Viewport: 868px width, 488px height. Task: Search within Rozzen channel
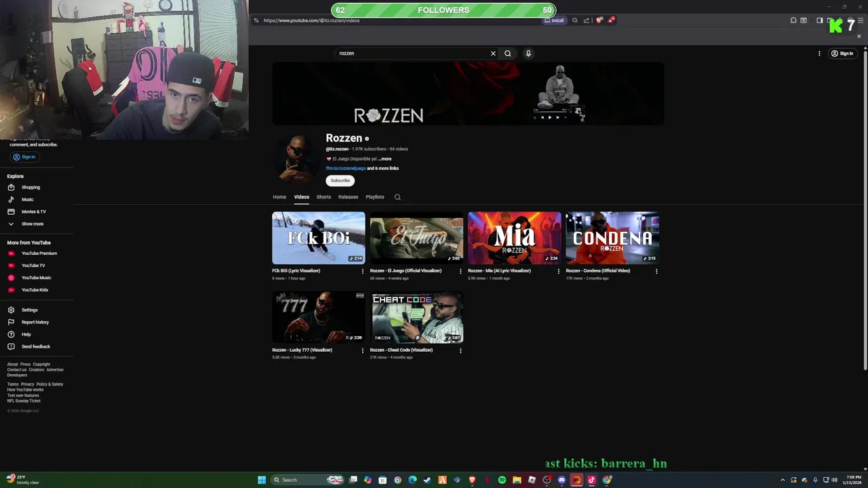(397, 197)
